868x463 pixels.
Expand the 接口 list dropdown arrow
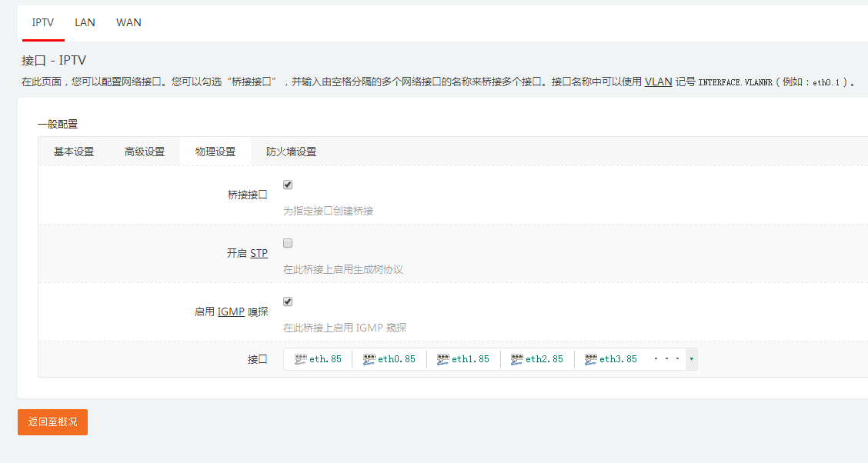click(x=690, y=358)
